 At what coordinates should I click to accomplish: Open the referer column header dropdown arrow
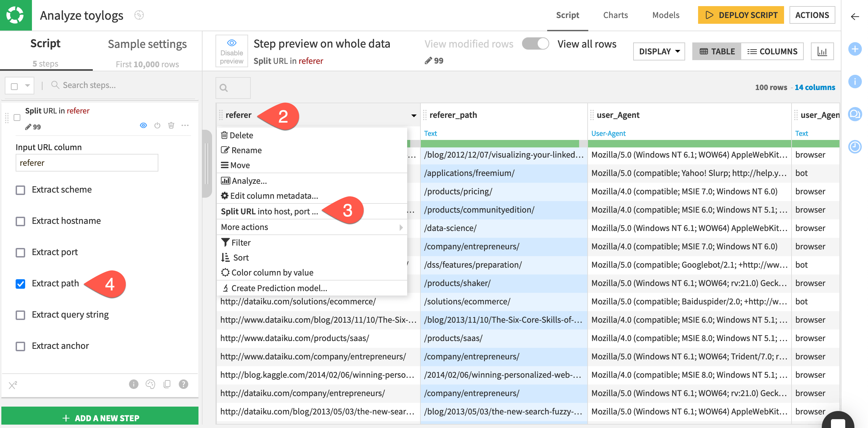coord(414,115)
